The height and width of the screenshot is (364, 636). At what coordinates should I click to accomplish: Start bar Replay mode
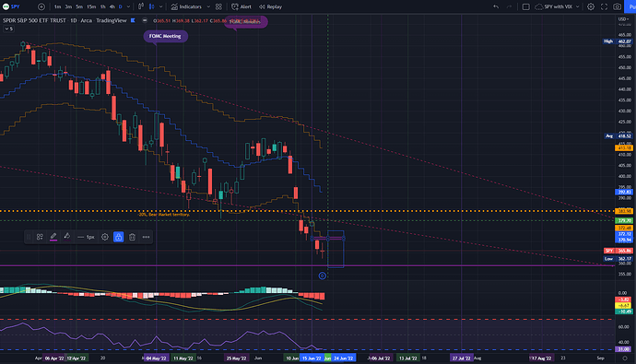271,6
